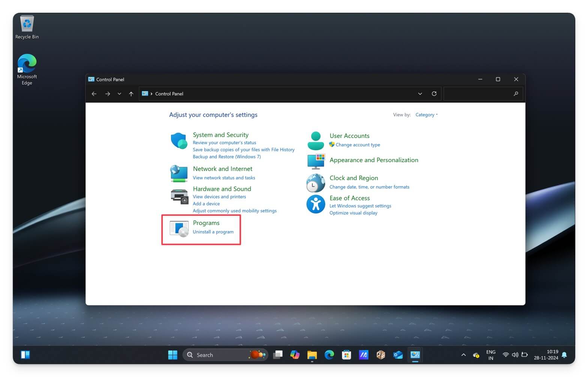588x377 pixels.
Task: Click View network status and tasks
Action: 224,178
